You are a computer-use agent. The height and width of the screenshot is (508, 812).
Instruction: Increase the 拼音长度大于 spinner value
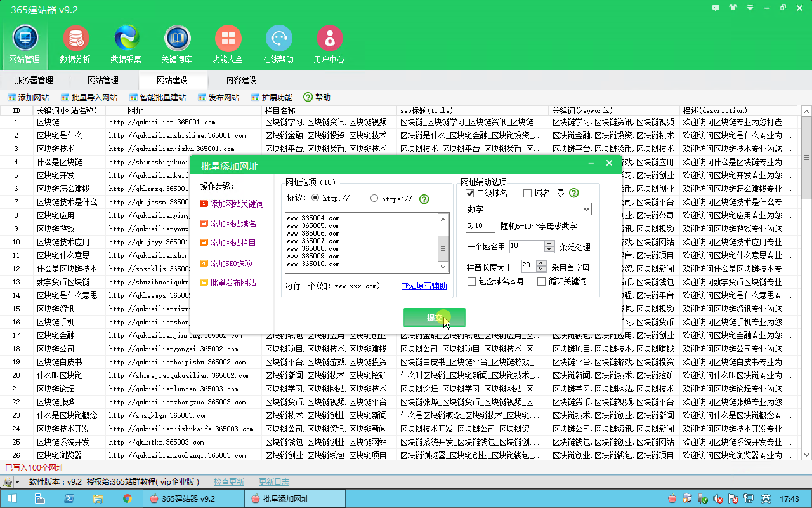point(541,263)
